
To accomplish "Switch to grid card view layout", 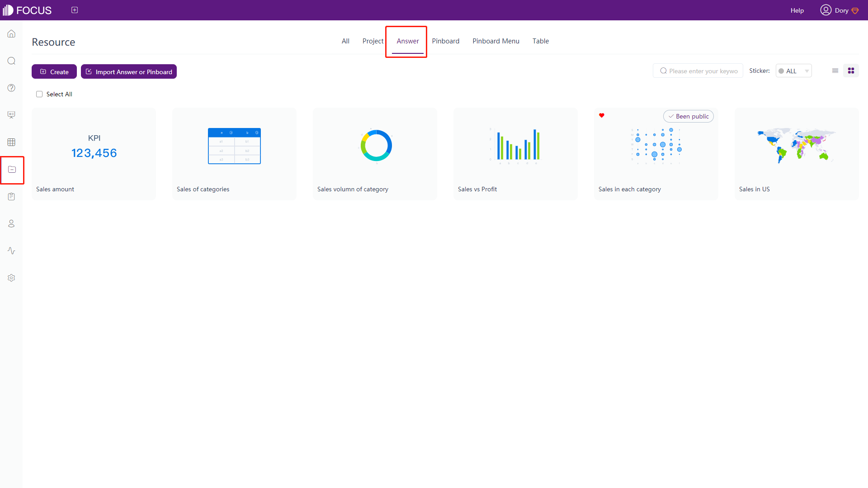I will 851,71.
